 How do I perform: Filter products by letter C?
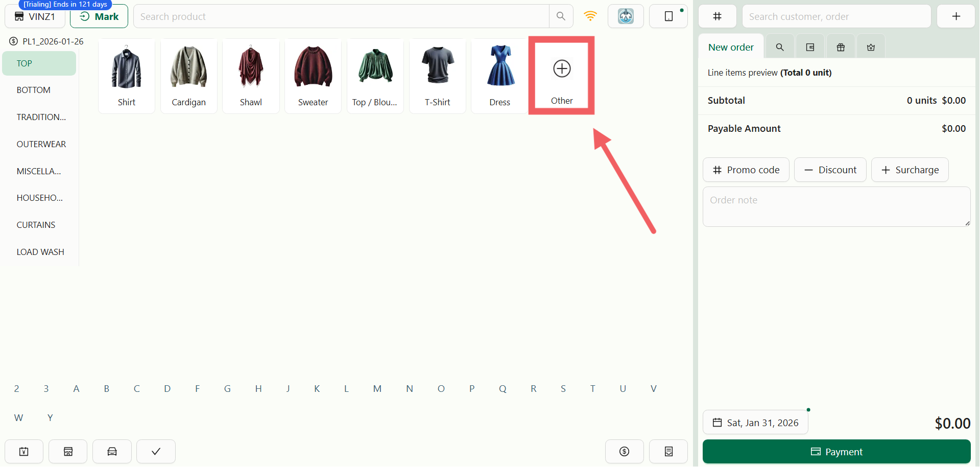136,389
